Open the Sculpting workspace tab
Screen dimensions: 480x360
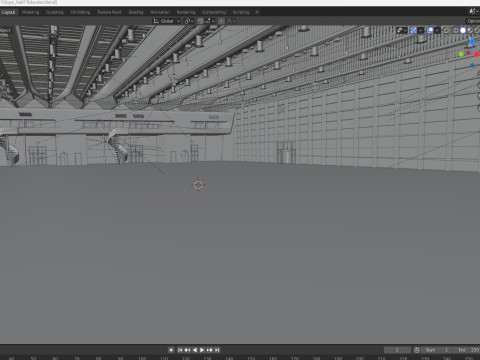[55, 12]
